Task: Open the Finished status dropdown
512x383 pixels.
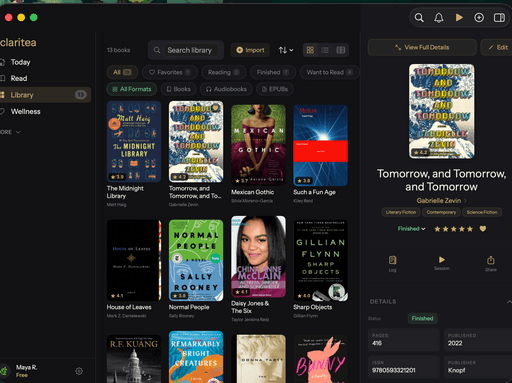Action: pyautogui.click(x=411, y=229)
